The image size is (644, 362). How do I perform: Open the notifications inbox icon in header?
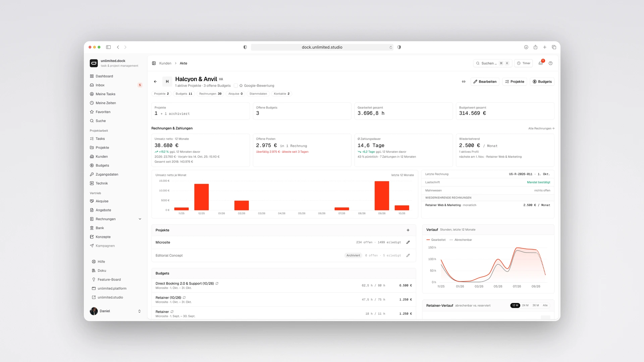pos(541,63)
